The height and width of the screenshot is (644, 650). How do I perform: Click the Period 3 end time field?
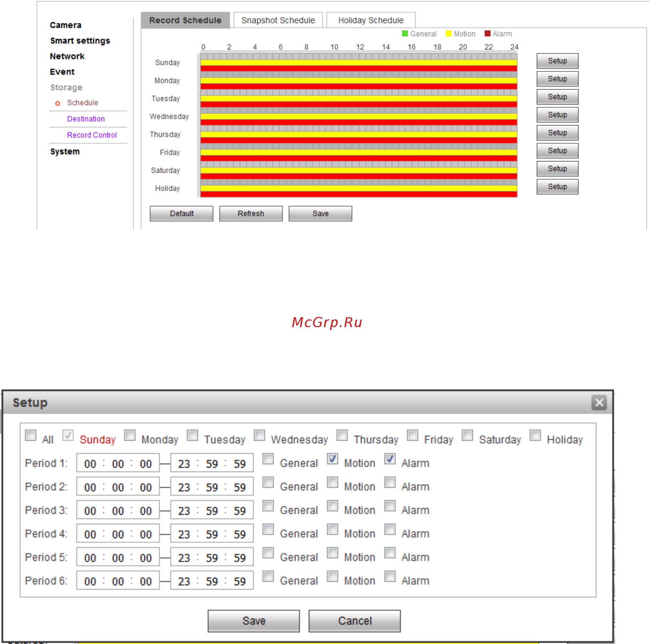coord(212,510)
